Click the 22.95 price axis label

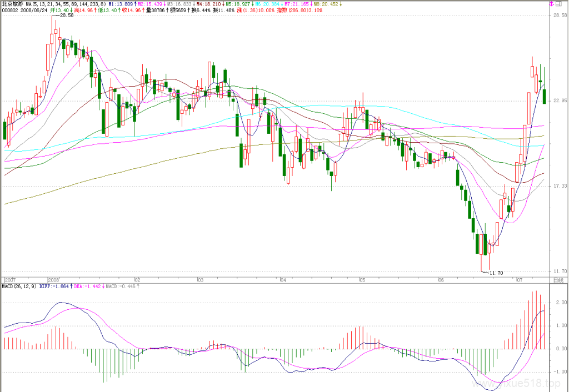tap(560, 101)
